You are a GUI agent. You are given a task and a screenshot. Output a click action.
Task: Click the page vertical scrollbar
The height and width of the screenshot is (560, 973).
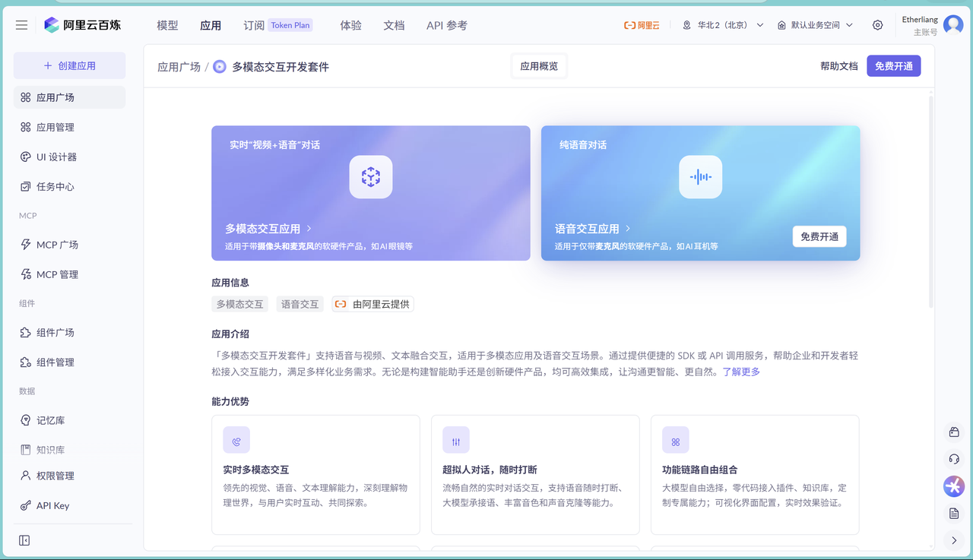click(931, 201)
